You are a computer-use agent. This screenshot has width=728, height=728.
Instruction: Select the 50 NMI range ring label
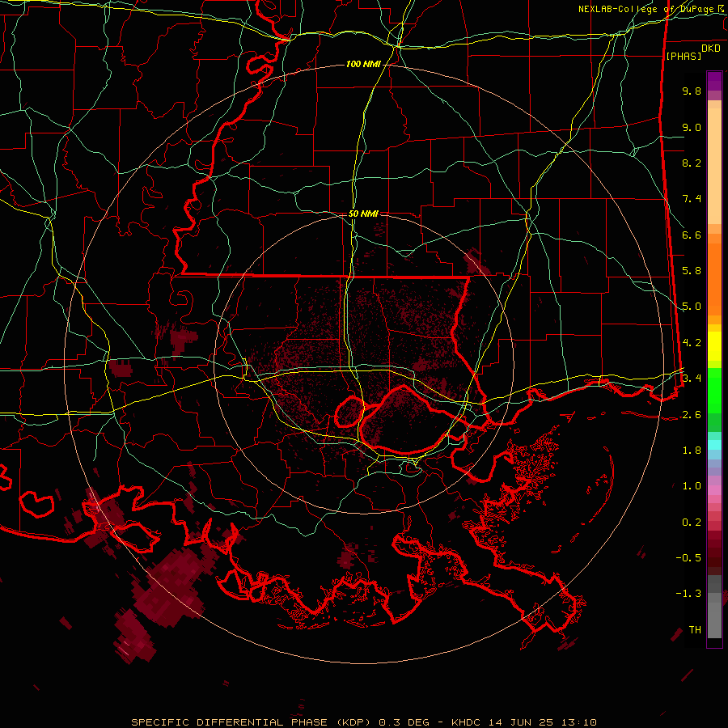(x=363, y=214)
